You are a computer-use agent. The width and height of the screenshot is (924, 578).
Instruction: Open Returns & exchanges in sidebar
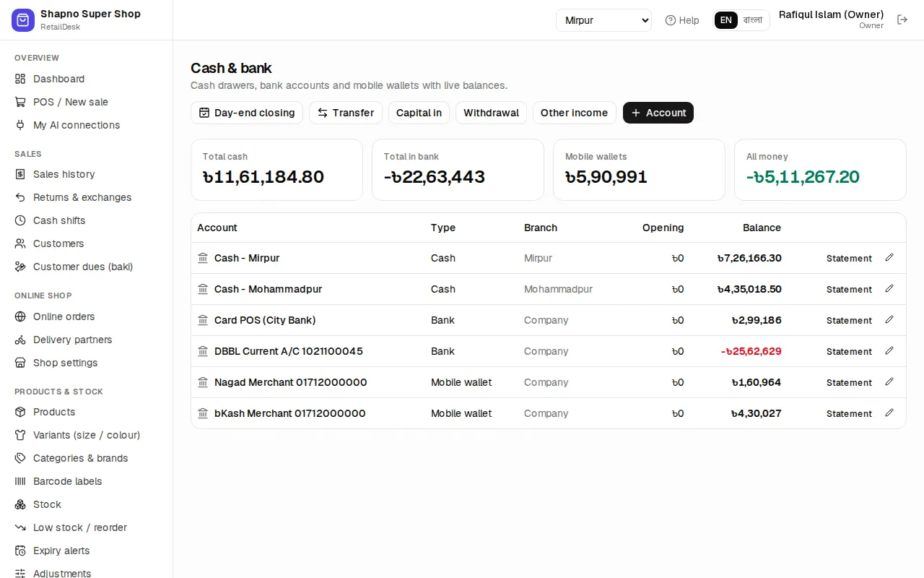coord(87,197)
